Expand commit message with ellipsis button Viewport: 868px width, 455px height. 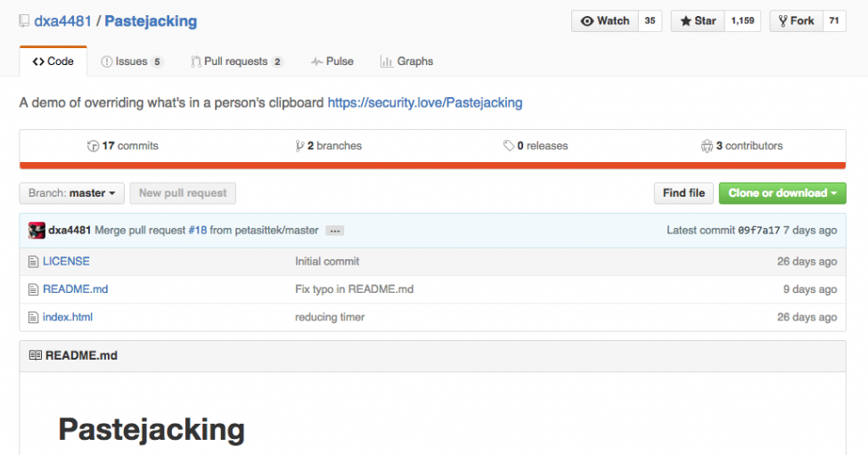click(335, 232)
